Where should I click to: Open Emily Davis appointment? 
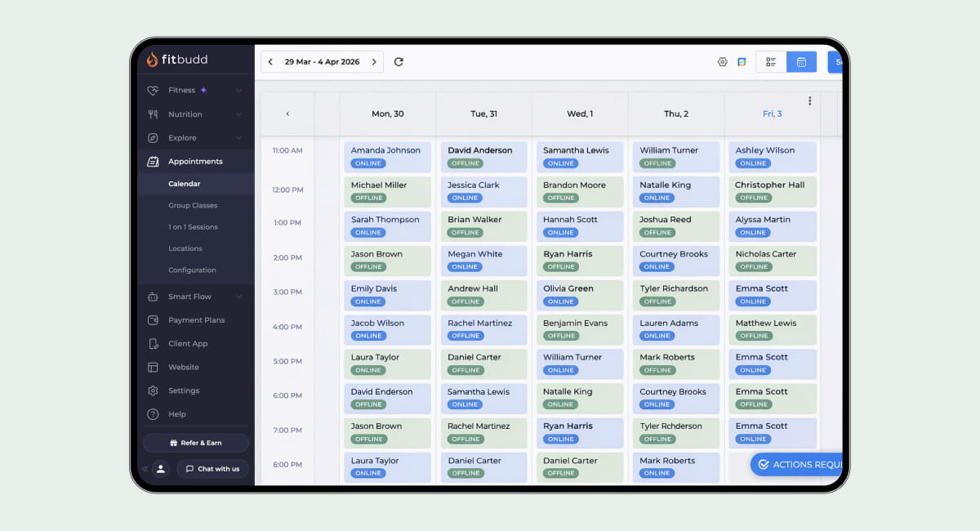point(388,295)
